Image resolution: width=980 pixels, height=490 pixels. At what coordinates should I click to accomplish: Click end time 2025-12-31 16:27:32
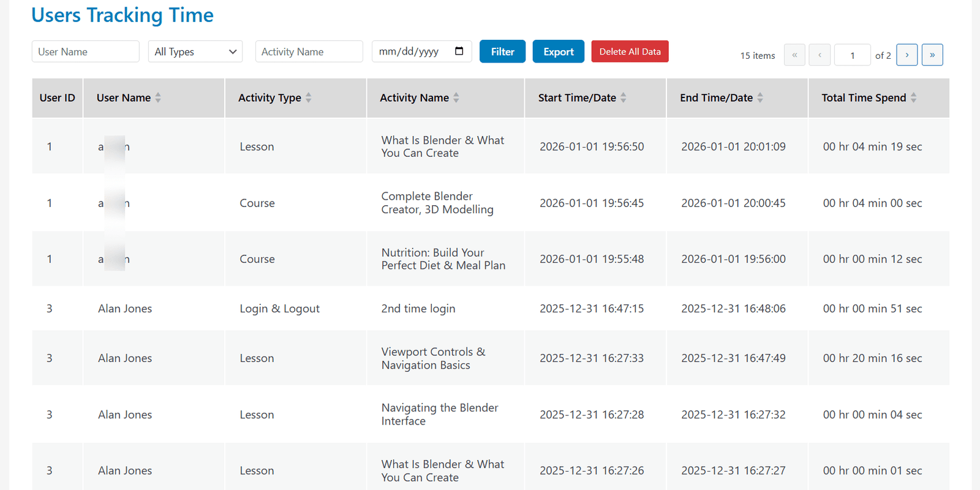733,415
